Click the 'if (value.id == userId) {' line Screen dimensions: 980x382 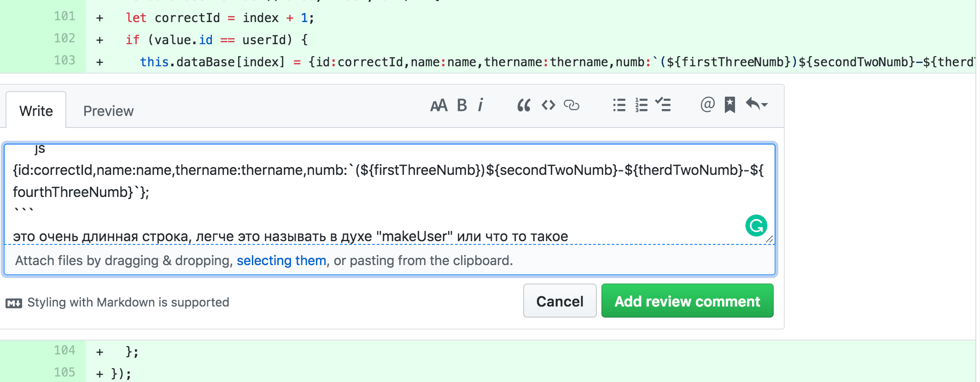click(x=217, y=40)
